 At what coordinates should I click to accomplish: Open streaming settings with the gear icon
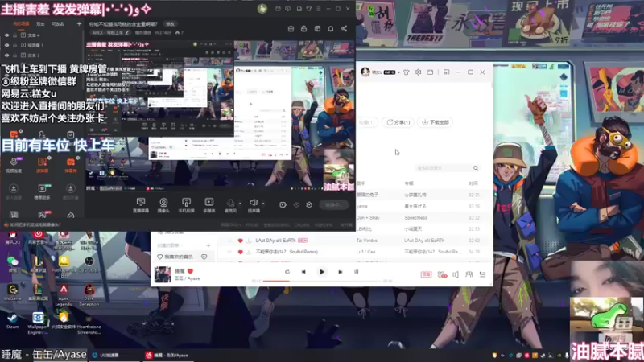tap(309, 205)
